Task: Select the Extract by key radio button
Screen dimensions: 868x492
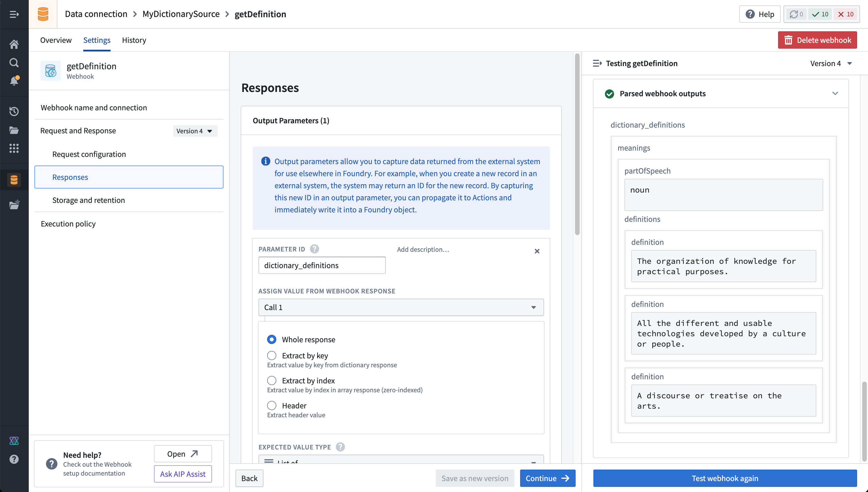Action: [271, 355]
